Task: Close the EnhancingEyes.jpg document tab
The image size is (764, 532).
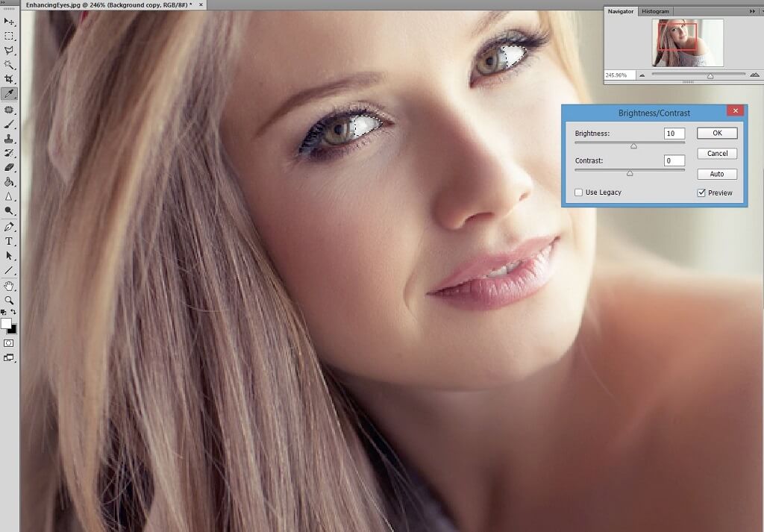Action: click(201, 5)
